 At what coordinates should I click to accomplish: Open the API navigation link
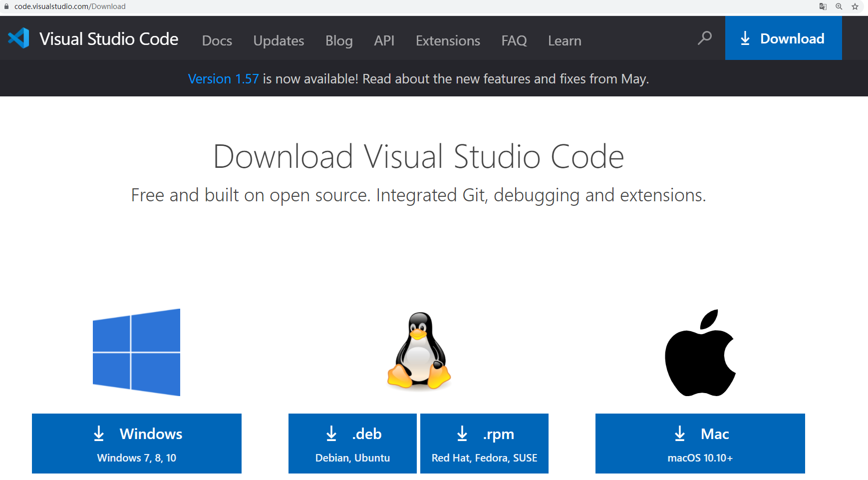[x=384, y=40]
